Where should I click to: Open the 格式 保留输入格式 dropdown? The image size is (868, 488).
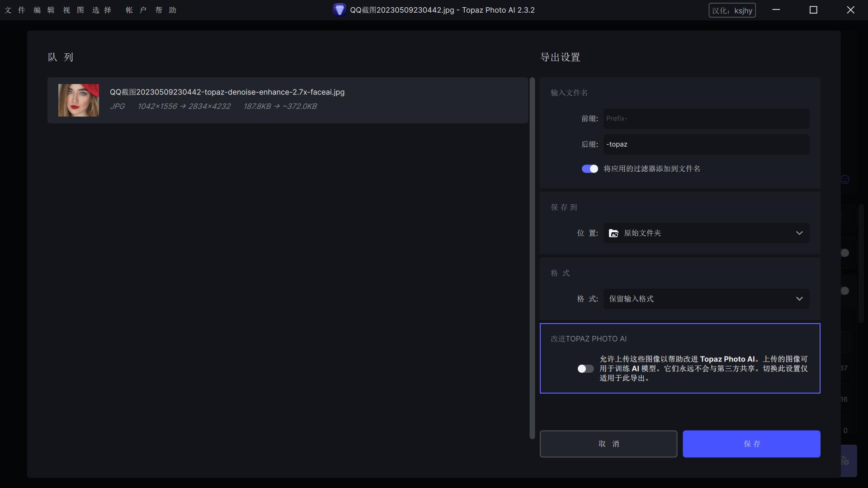706,299
